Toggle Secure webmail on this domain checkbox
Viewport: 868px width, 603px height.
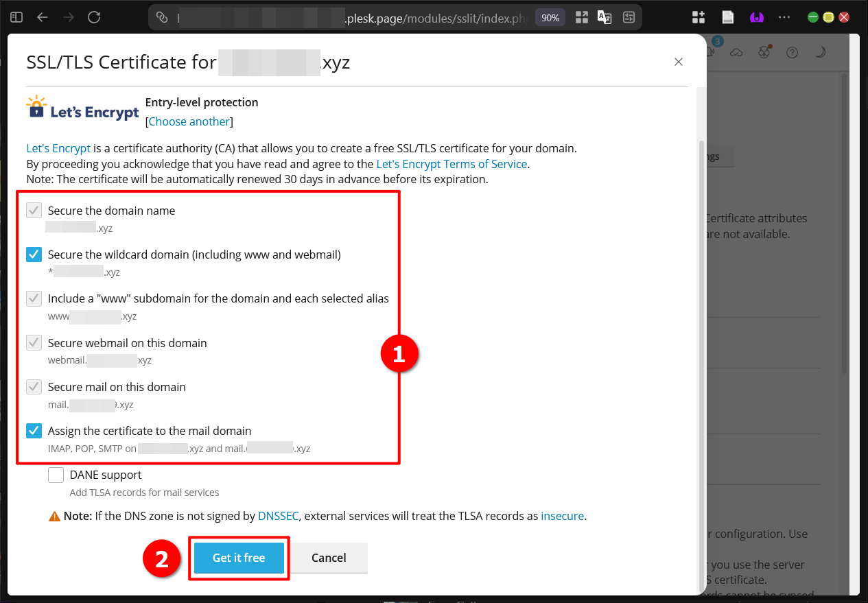click(34, 342)
